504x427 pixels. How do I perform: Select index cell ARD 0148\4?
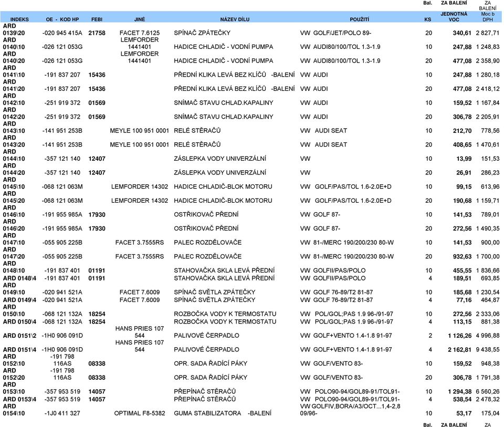[19, 278]
